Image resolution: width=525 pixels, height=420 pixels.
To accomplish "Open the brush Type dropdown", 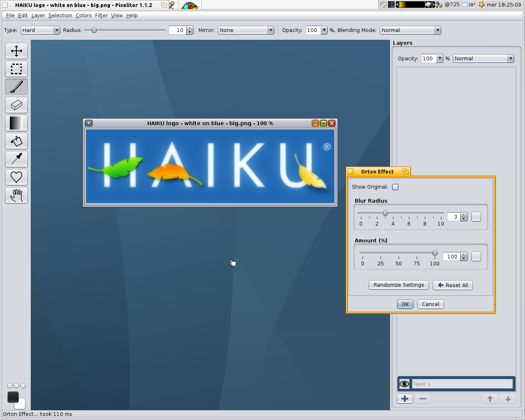I will coord(40,30).
